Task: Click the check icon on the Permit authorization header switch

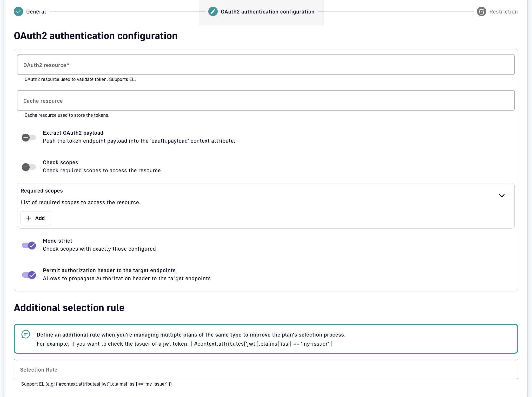Action: tap(32, 275)
